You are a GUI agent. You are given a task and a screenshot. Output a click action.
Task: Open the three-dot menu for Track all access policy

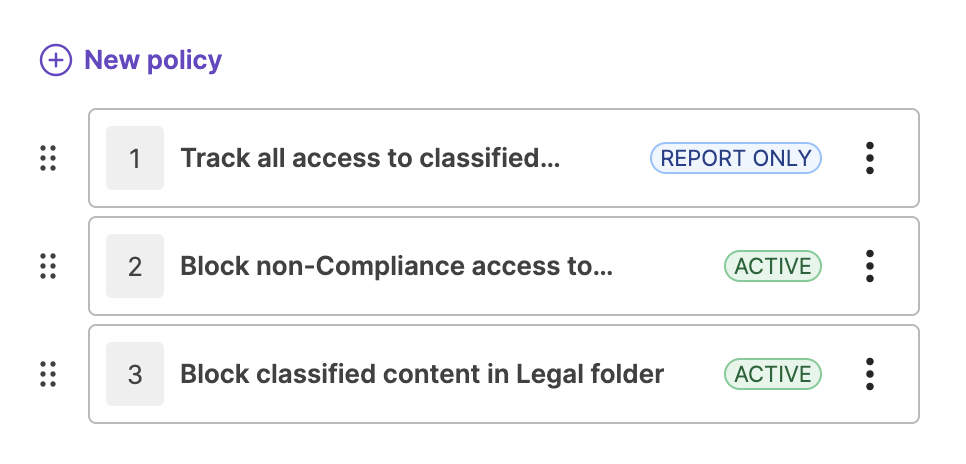870,158
